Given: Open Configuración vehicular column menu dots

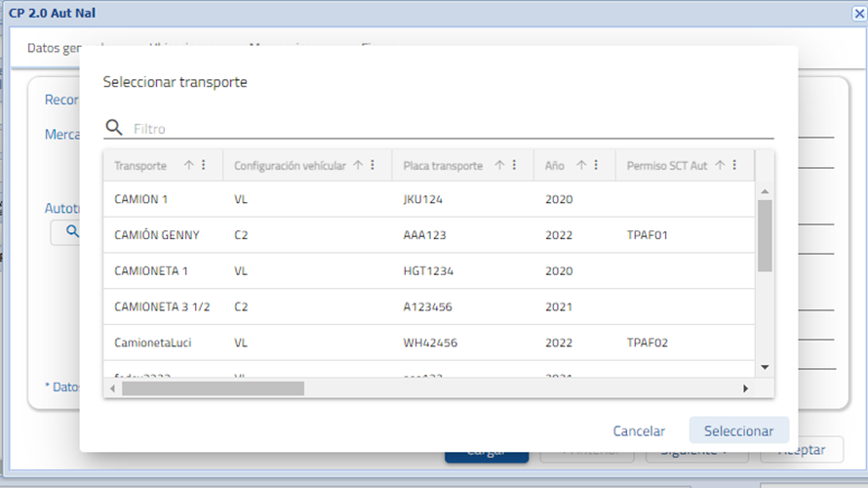Looking at the screenshot, I should [373, 166].
